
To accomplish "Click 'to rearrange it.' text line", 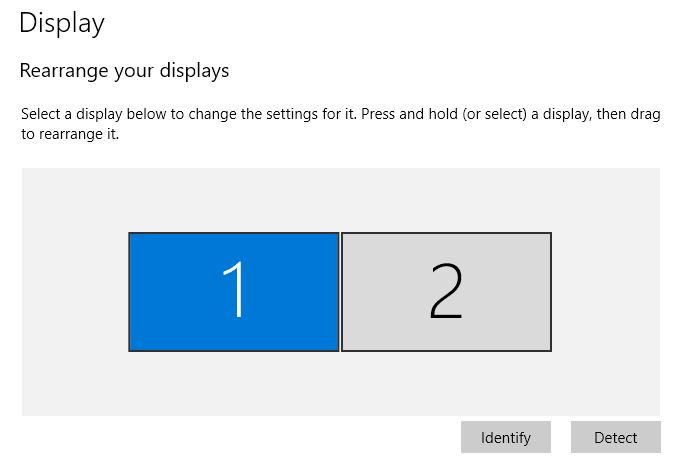I will tap(70, 134).
